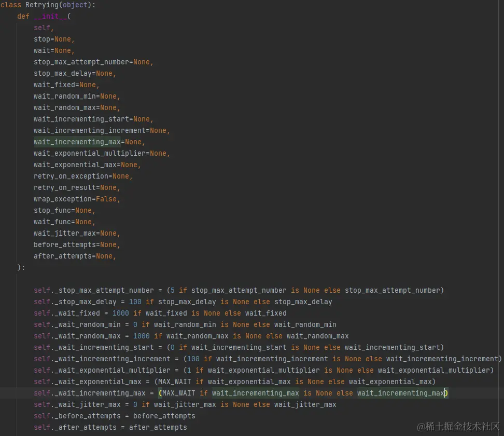504x436 pixels.
Task: Click self._wait_incrementing_max assignment
Action: pos(241,393)
